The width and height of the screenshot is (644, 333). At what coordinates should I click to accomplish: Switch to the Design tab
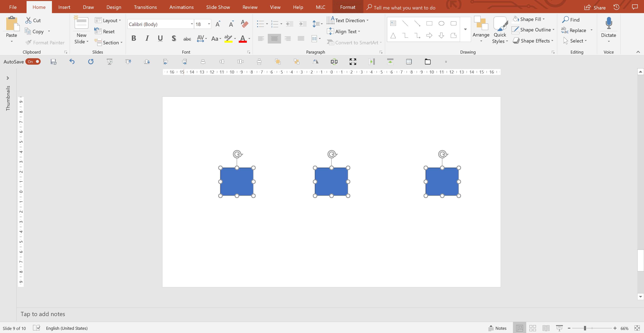pos(114,7)
